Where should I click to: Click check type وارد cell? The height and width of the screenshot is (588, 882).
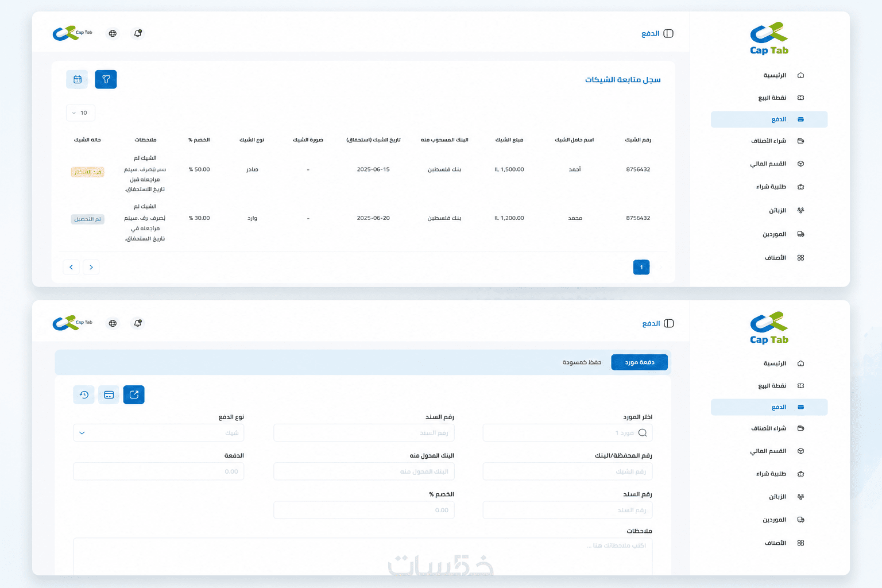click(252, 218)
